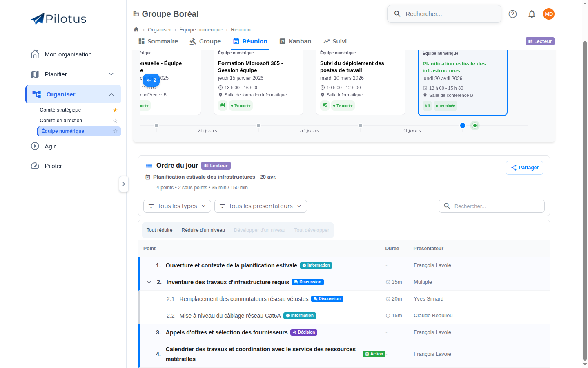The width and height of the screenshot is (588, 368).
Task: Open the help question mark icon
Action: tap(513, 14)
